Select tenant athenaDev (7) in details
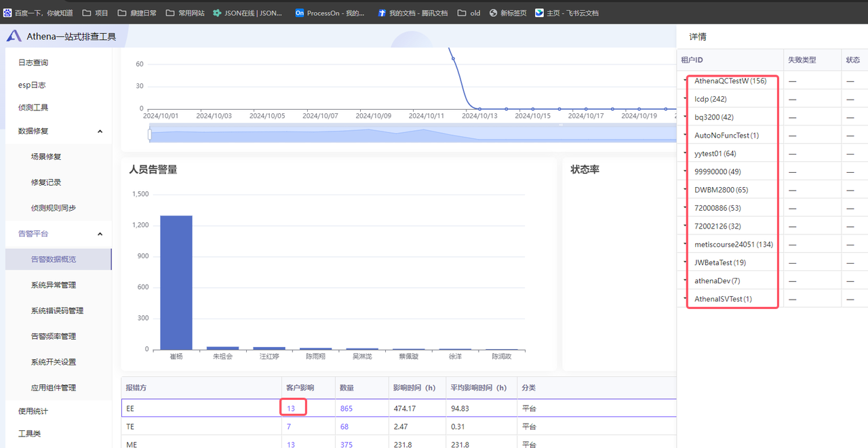Screen dimensions: 868x448 point(717,281)
